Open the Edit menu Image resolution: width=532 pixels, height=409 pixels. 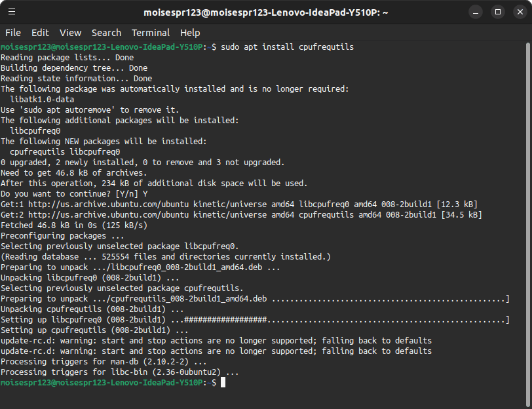click(x=40, y=33)
